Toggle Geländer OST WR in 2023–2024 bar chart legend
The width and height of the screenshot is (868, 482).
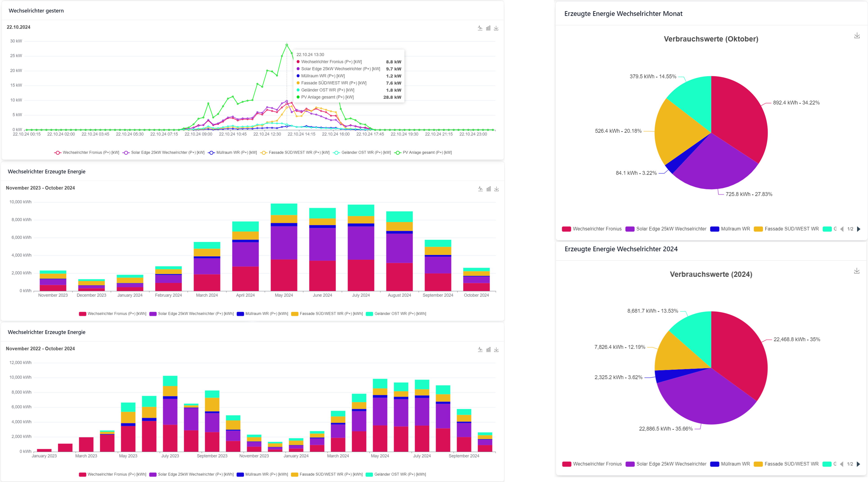[x=400, y=314]
